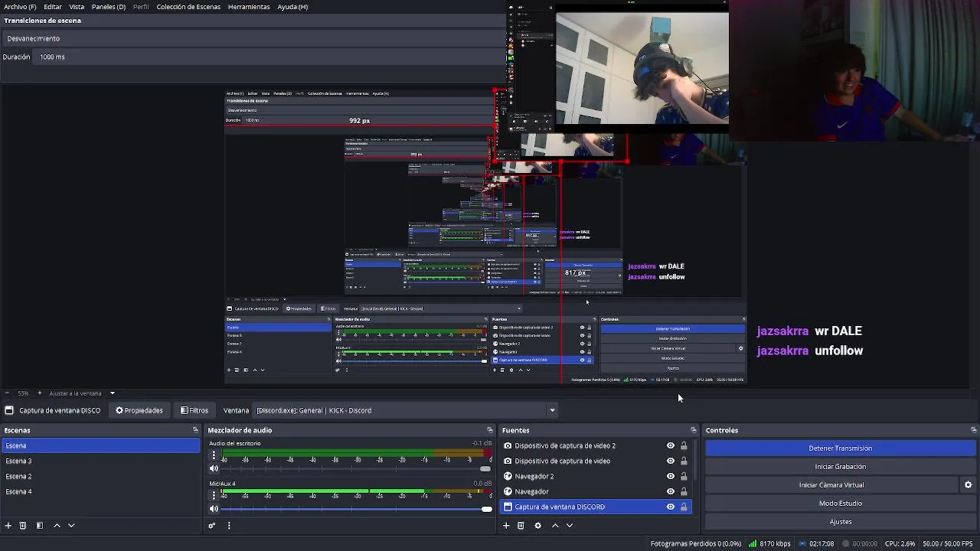Open the Ventana window selection dropdown
The image size is (980, 551).
pyautogui.click(x=406, y=410)
